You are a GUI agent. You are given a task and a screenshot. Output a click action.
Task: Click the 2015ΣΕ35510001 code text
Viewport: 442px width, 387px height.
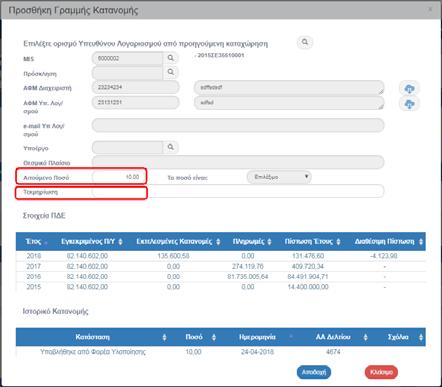220,55
